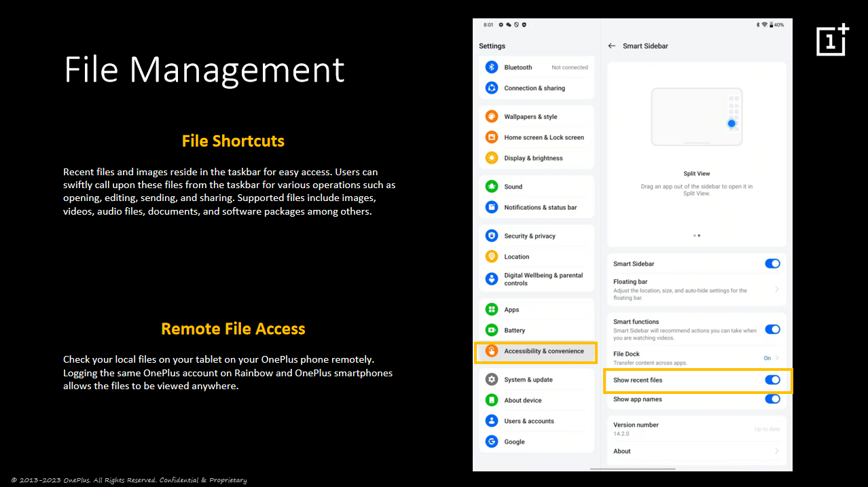Open Users & accounts settings

(x=537, y=421)
